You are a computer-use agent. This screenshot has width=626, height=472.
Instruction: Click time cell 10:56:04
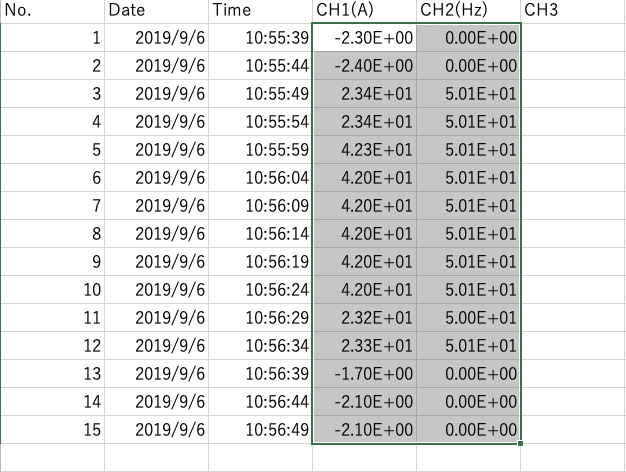[x=260, y=178]
